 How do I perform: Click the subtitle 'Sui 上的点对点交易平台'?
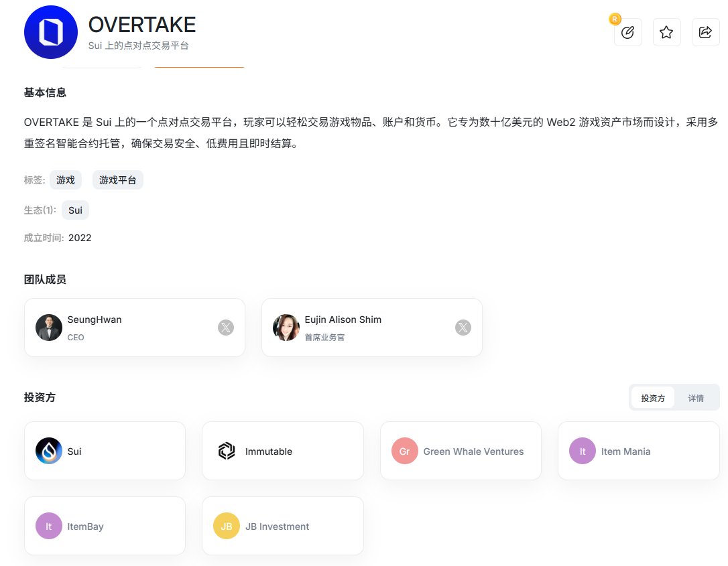click(x=138, y=46)
